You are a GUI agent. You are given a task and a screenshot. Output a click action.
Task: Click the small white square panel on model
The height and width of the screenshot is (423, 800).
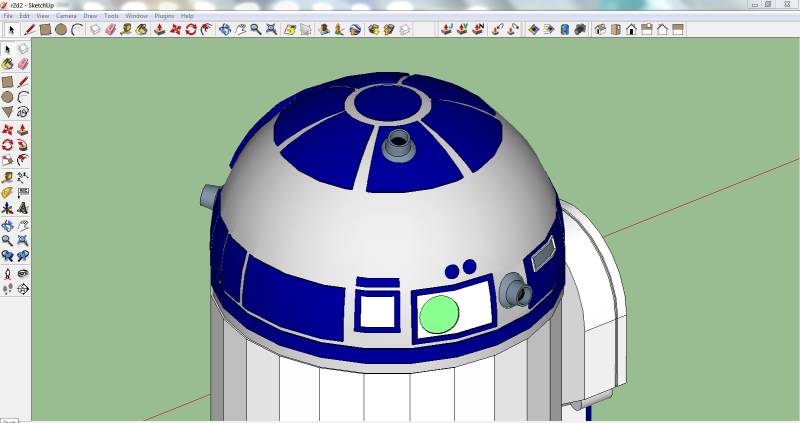pos(378,311)
